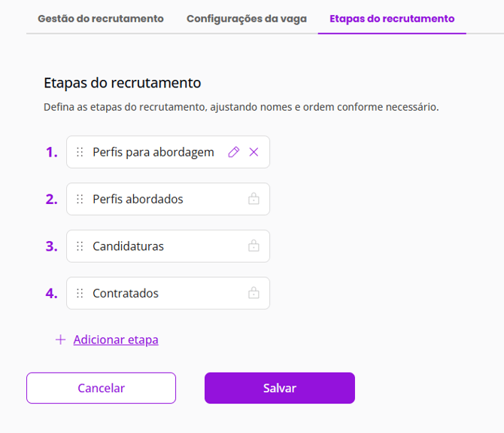Click the lock icon on Candidaturas
504x433 pixels.
[x=254, y=246]
